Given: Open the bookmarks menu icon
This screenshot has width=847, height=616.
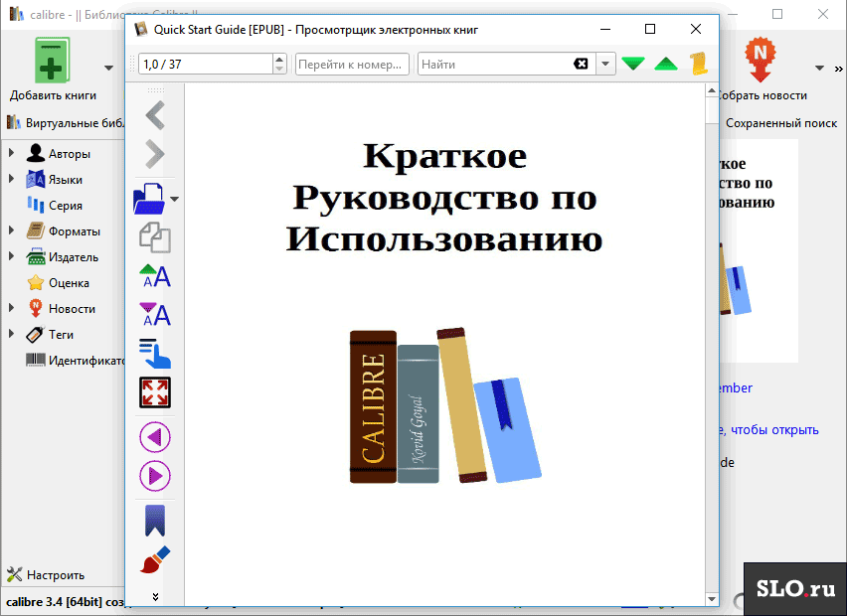Looking at the screenshot, I should tap(155, 521).
